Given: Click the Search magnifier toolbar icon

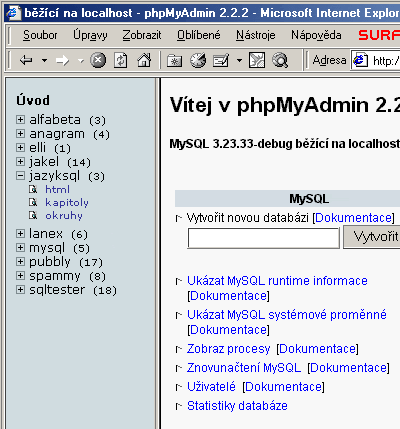Looking at the screenshot, I should coord(280,60).
